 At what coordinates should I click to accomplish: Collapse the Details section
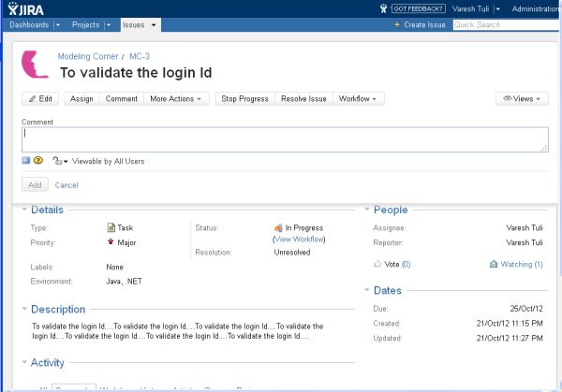click(24, 211)
